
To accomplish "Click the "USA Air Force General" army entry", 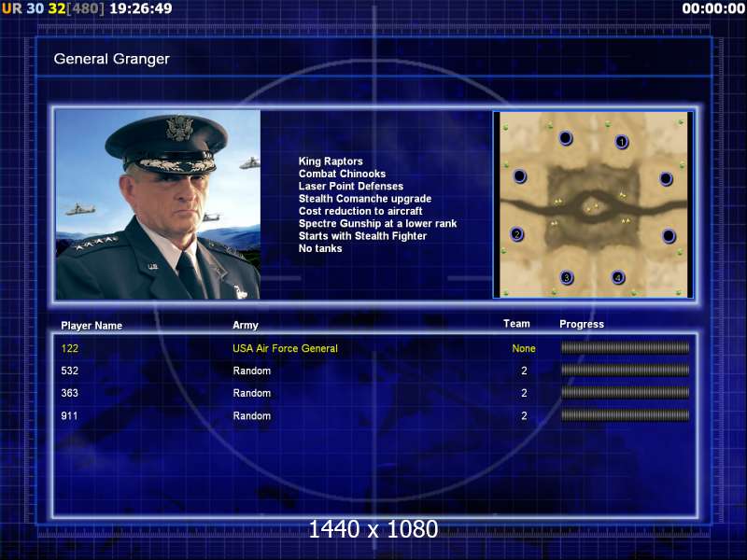I will [x=285, y=348].
